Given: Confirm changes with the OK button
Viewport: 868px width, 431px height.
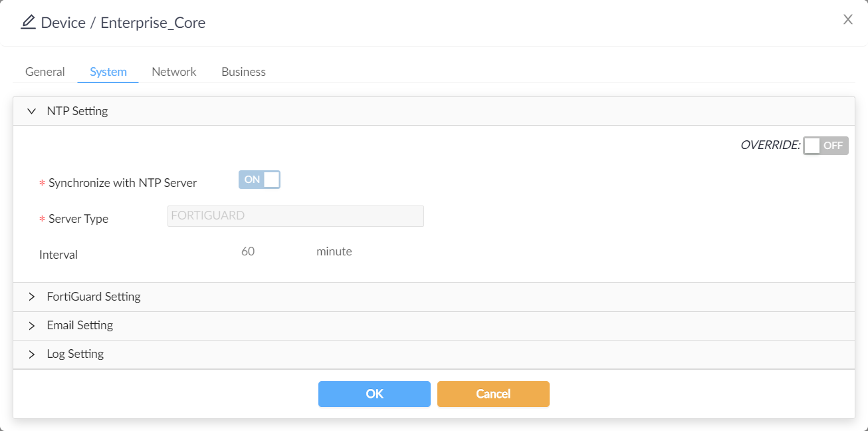Looking at the screenshot, I should tap(374, 394).
